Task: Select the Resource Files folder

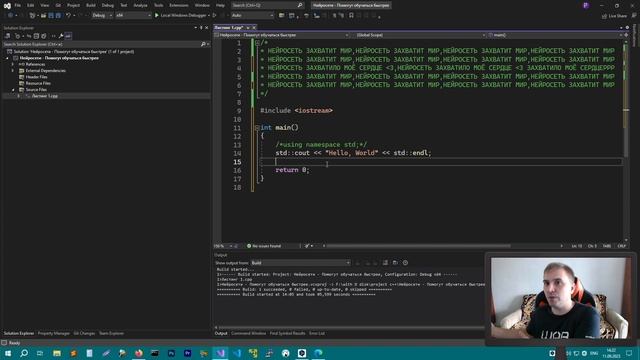Action: click(38, 83)
